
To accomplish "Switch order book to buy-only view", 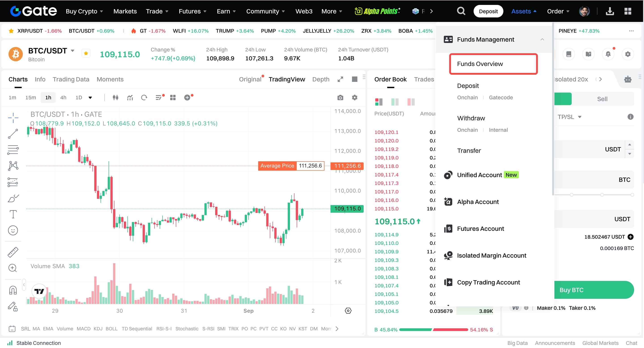I will click(x=395, y=102).
